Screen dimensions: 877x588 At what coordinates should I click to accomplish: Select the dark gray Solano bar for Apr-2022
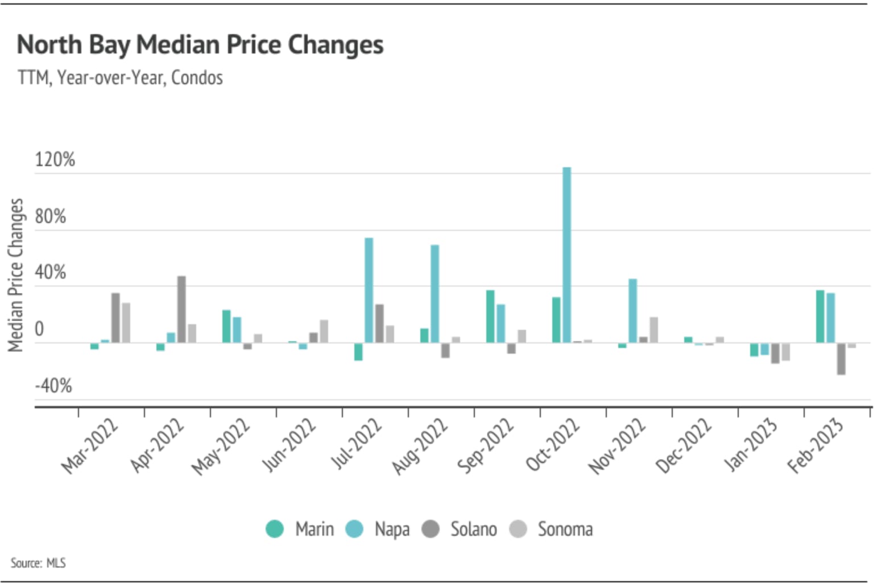[x=181, y=309]
